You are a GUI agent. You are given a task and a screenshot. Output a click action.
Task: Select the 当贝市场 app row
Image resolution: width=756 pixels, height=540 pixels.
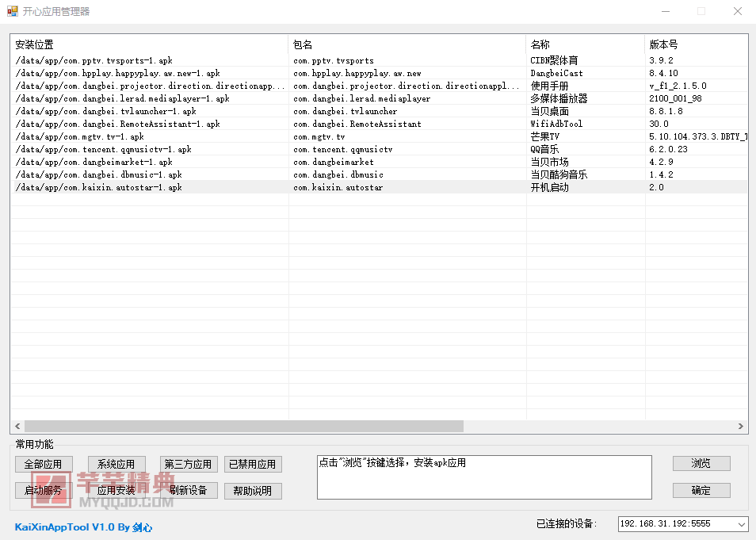point(238,162)
